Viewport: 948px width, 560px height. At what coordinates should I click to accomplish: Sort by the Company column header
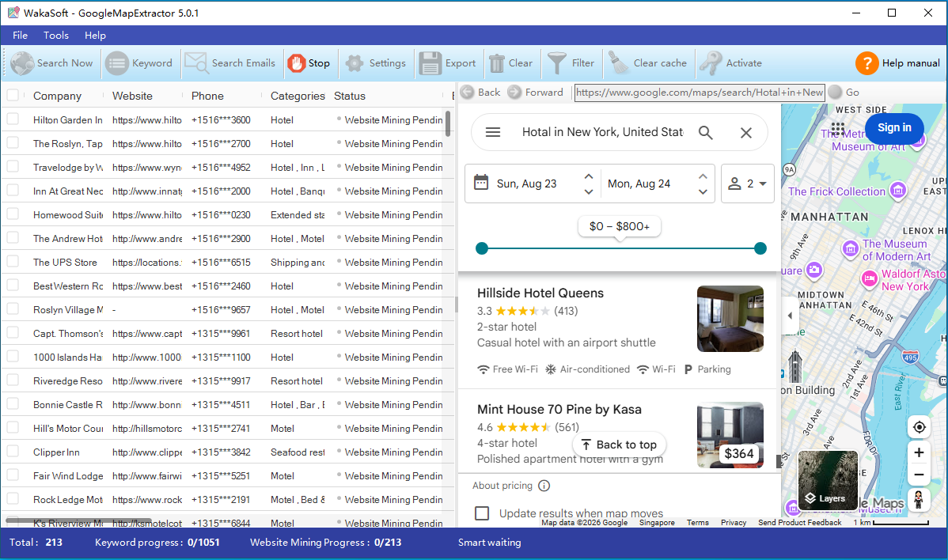57,96
